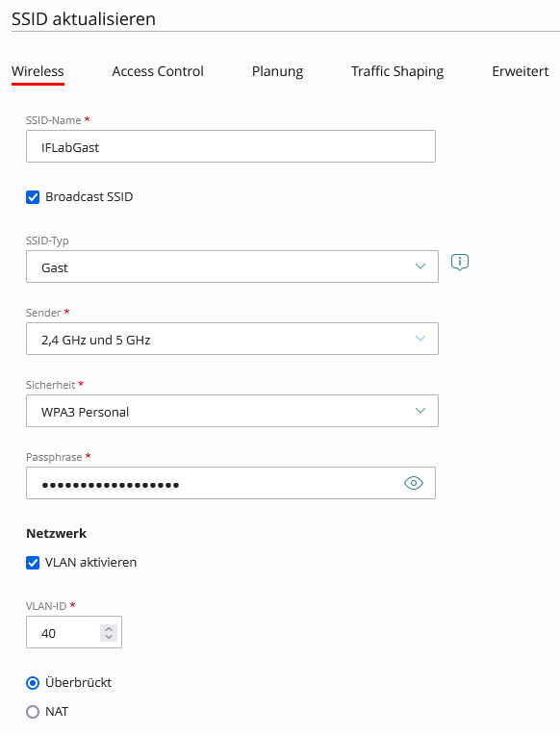Screen dimensions: 560x735
Task: Click the SSID-Typ dropdown chevron
Action: coord(420,266)
